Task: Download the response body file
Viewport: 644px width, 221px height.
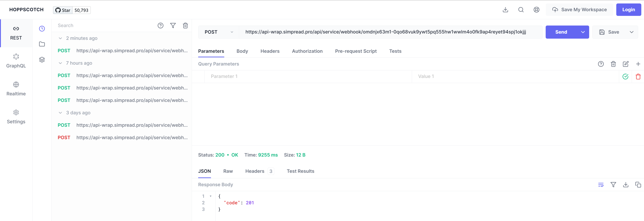Action: 626,185
